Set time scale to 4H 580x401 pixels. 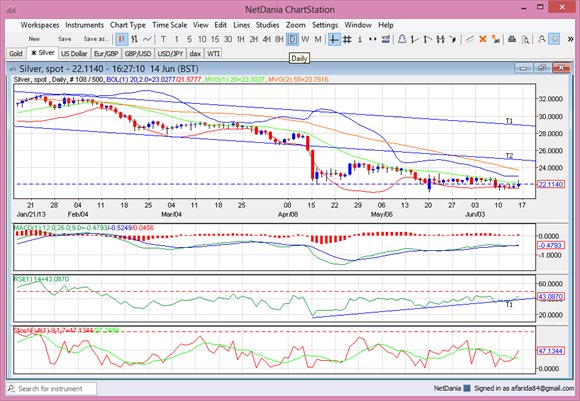click(x=266, y=39)
